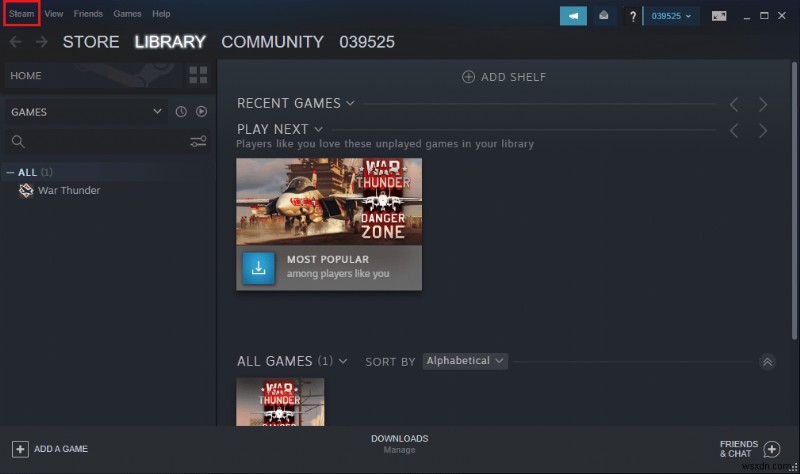Switch to Big Picture mode icon
Viewport: 800px width, 474px height.
[719, 16]
